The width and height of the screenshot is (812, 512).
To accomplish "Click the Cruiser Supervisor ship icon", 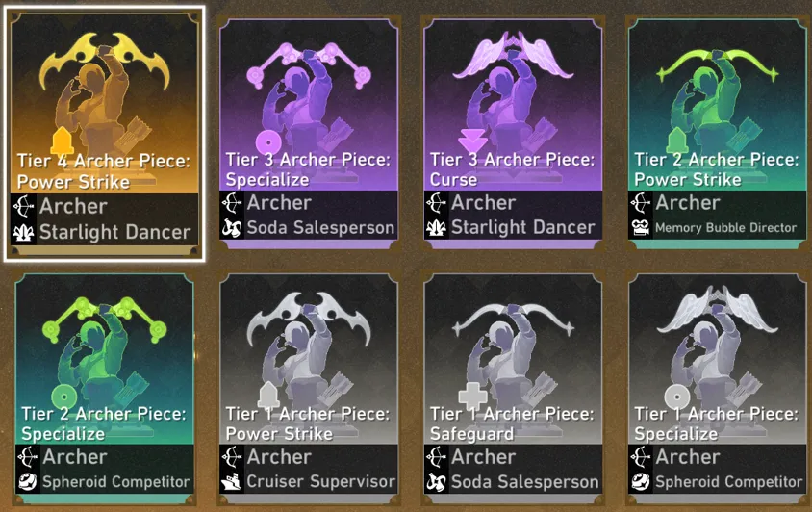I will point(231,481).
